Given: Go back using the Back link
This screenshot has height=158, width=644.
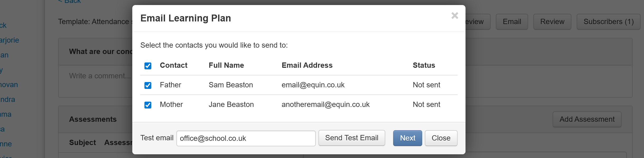Looking at the screenshot, I should (x=70, y=2).
